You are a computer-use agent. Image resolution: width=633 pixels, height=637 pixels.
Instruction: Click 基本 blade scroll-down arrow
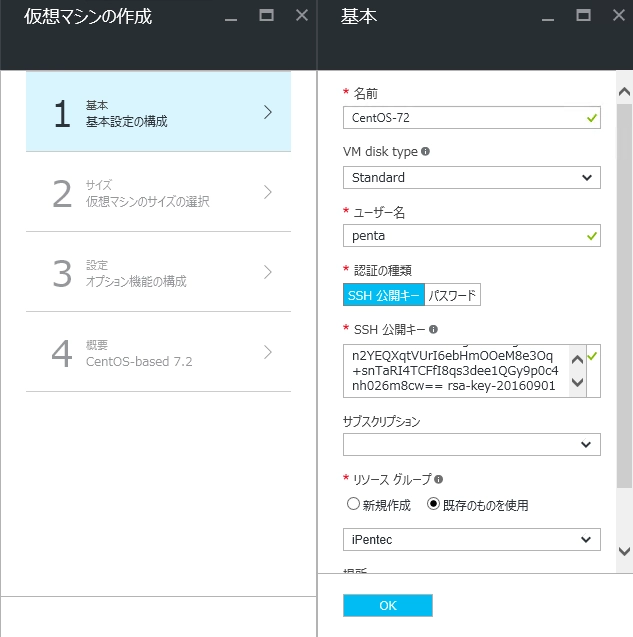624,551
